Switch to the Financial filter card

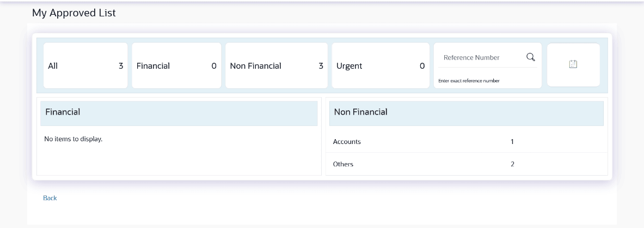point(176,65)
